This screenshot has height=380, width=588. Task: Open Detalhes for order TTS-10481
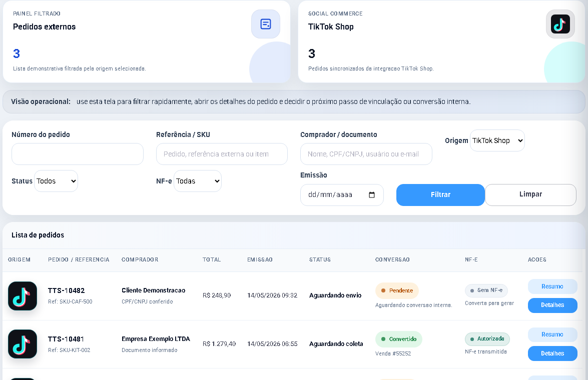pos(552,353)
